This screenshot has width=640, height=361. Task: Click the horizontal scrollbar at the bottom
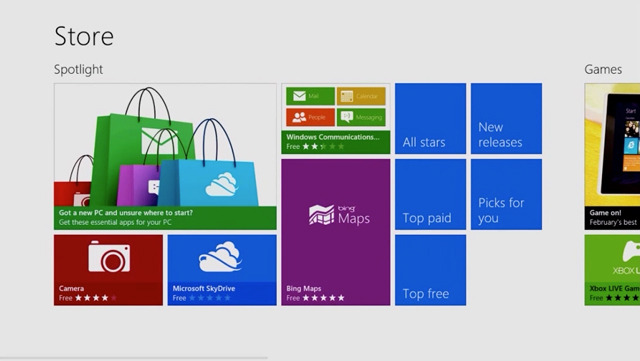pos(134,358)
